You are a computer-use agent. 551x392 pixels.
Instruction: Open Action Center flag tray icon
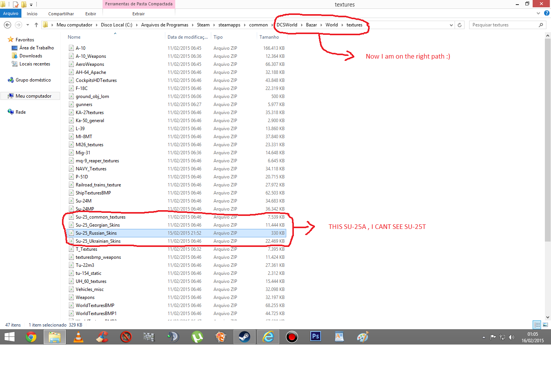pyautogui.click(x=493, y=337)
